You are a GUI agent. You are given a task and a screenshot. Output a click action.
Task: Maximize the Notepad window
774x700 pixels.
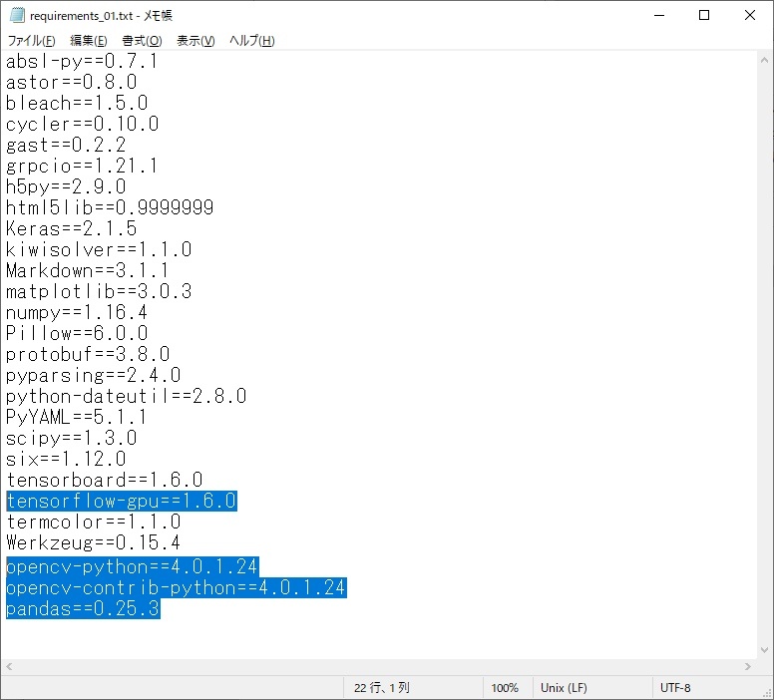pos(704,15)
